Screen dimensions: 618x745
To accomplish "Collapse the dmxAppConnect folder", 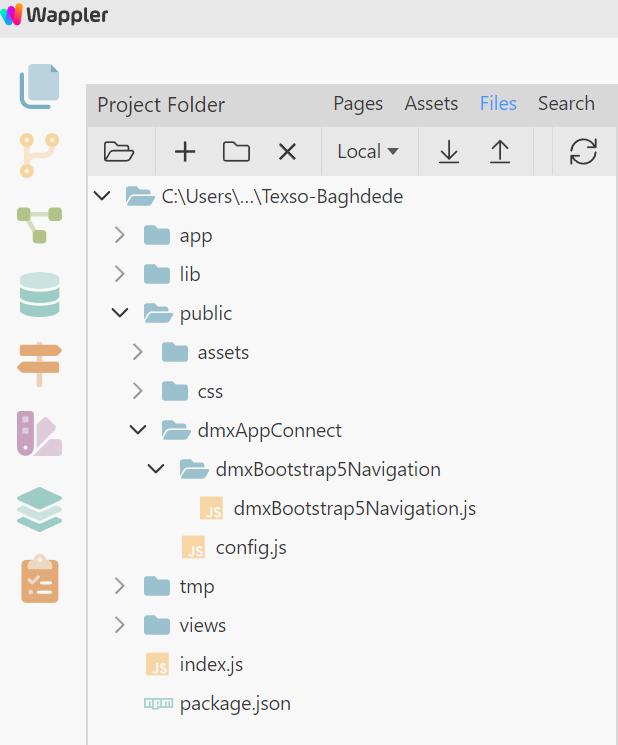I will (x=138, y=430).
